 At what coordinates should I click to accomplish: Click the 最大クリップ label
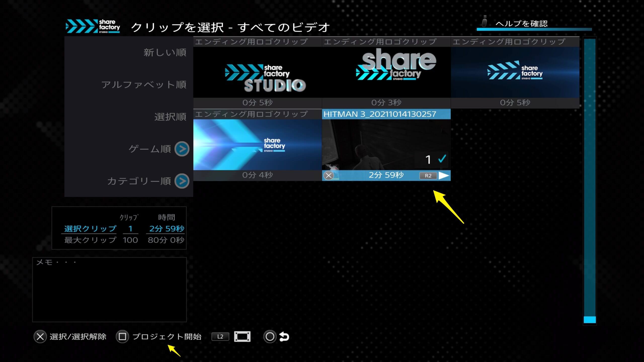point(90,240)
